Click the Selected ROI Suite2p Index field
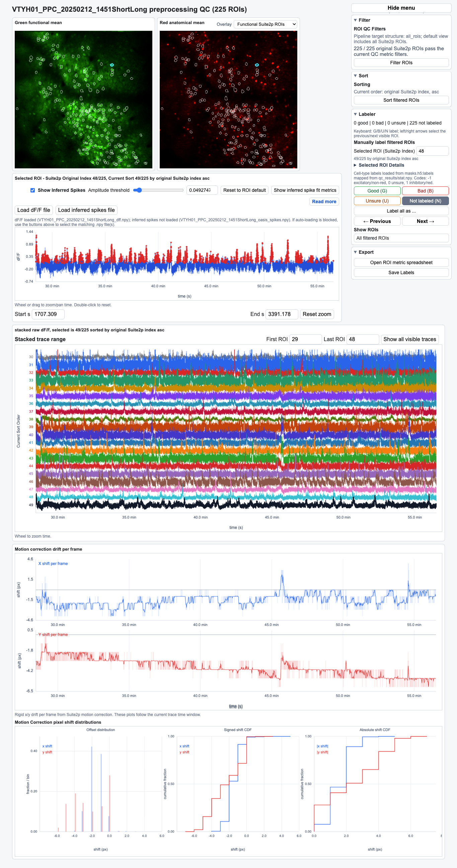457x868 pixels. [x=433, y=151]
